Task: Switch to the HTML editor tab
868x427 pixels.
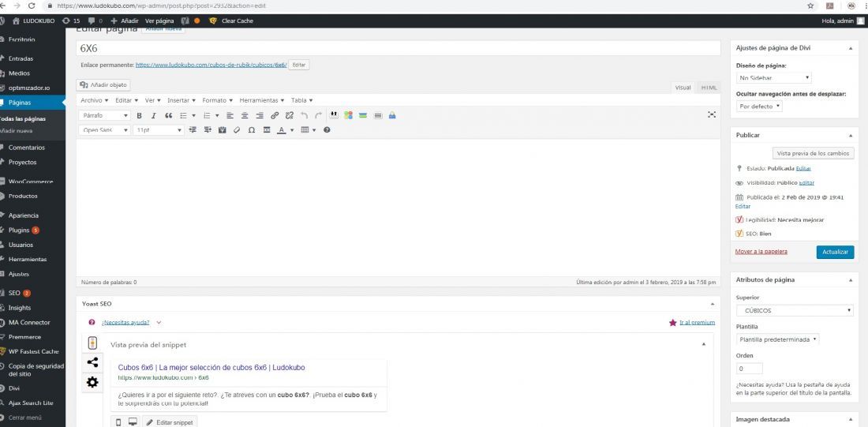Action: (x=709, y=88)
